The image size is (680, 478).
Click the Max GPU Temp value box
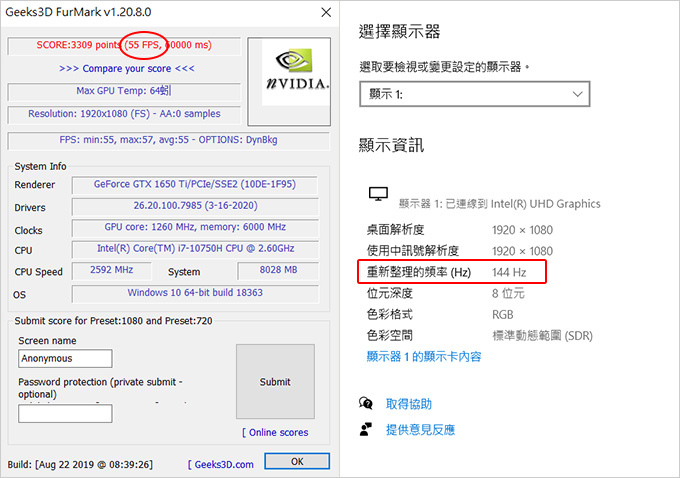(124, 91)
